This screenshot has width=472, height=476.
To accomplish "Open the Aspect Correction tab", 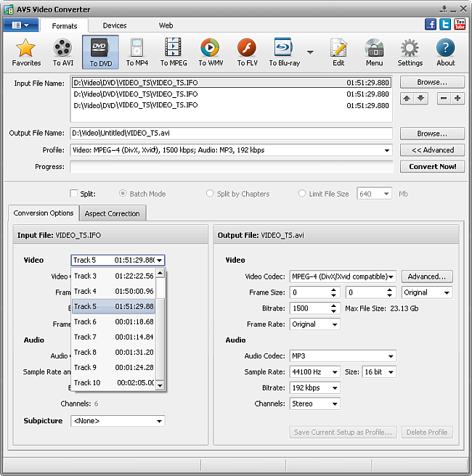I will [x=112, y=214].
